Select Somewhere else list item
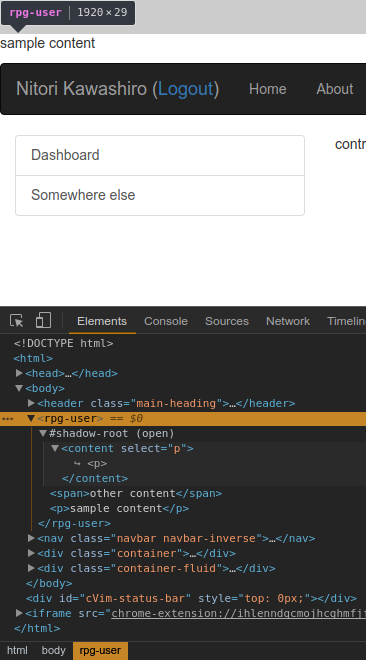This screenshot has height=660, width=366. 160,195
